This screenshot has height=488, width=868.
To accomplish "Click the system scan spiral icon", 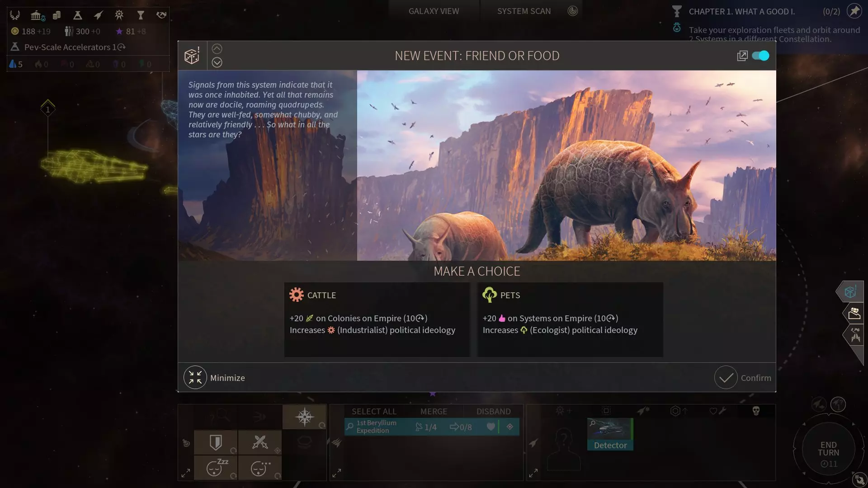I will tap(573, 11).
